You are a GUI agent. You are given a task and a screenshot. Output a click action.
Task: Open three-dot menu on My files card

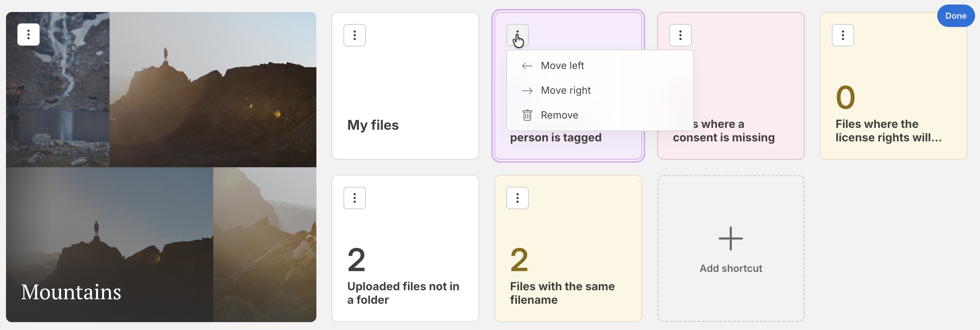click(354, 35)
